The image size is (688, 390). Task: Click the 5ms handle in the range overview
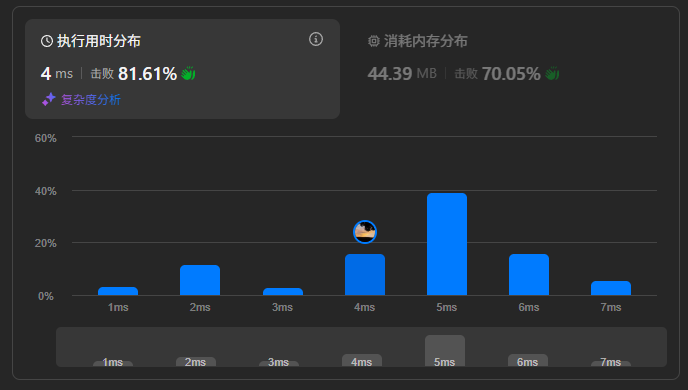pyautogui.click(x=445, y=351)
